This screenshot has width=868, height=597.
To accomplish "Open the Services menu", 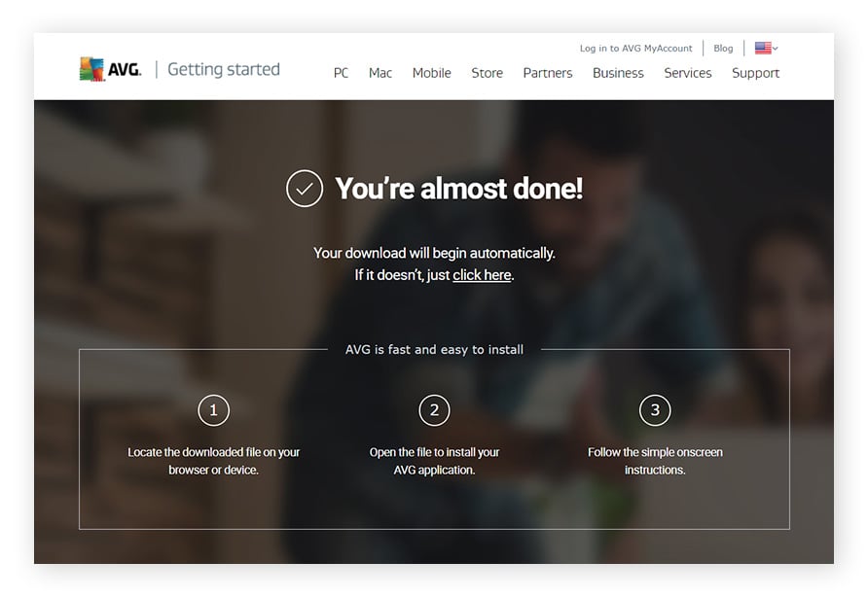I will [688, 73].
